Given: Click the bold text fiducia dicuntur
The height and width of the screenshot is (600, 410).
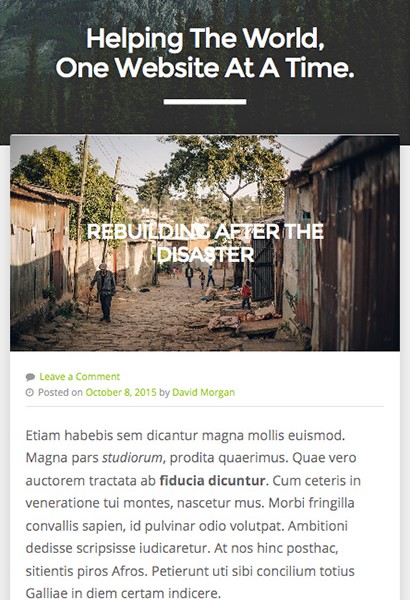Looking at the screenshot, I should click(x=212, y=481).
